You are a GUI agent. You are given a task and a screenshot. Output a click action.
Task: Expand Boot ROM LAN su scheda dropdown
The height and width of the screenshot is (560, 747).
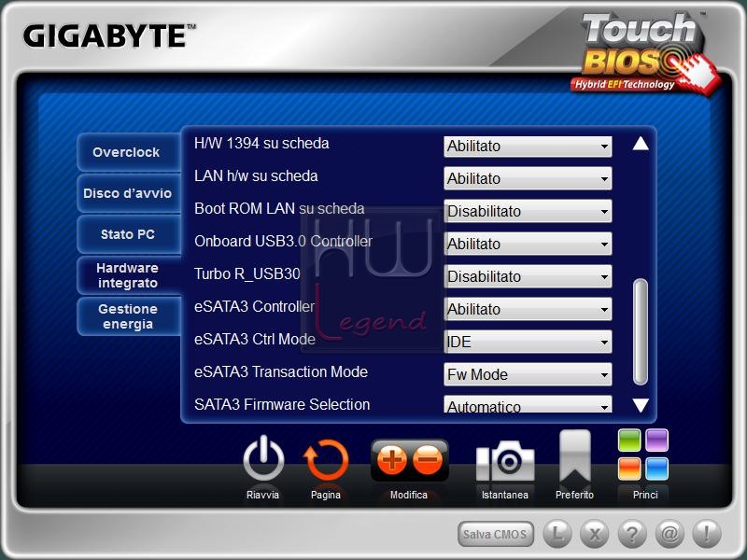pyautogui.click(x=528, y=211)
